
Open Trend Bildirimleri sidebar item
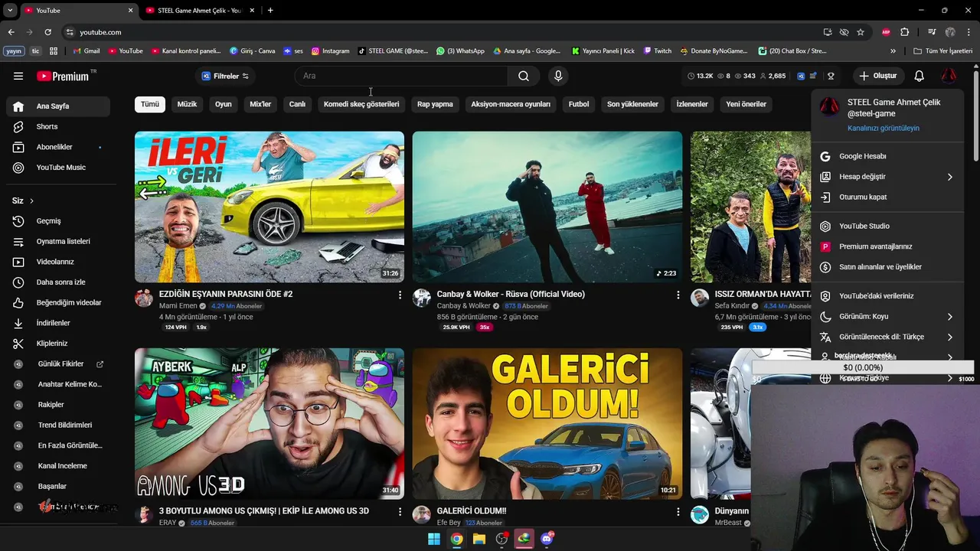coord(58,425)
